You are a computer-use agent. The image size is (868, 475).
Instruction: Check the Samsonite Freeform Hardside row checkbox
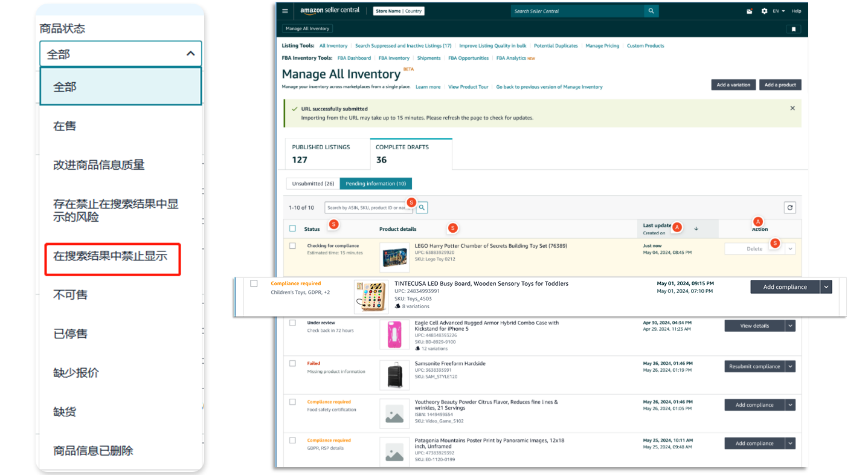click(292, 363)
